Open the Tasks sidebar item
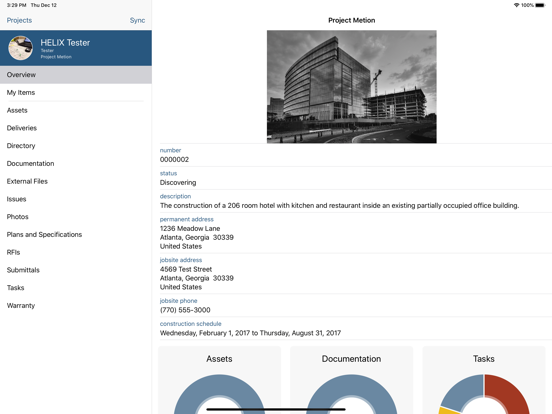Image resolution: width=552 pixels, height=414 pixels. tap(76, 288)
